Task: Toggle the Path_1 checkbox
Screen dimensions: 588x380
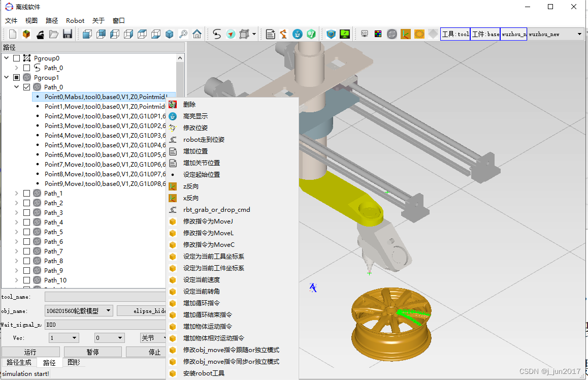Action: [x=27, y=194]
